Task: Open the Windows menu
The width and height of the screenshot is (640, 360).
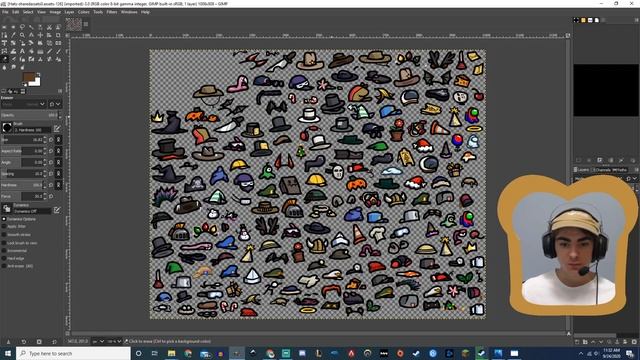Action: [x=129, y=12]
